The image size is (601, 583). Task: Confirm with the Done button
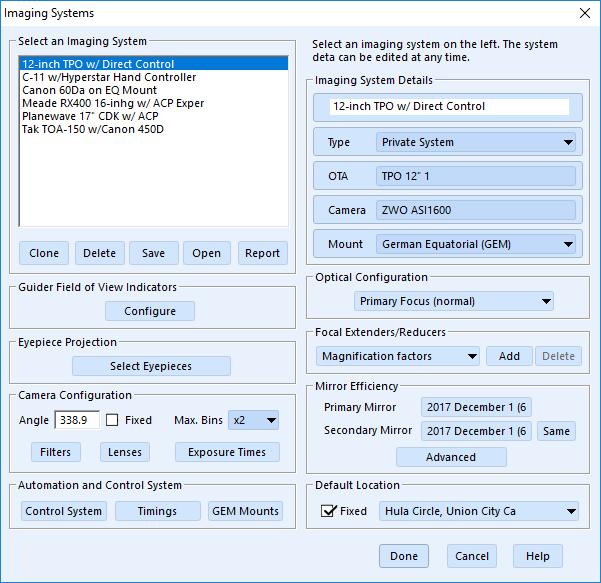point(404,556)
